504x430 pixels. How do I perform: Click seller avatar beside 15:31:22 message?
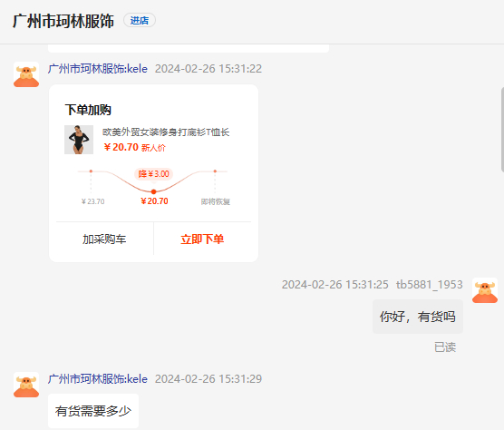(x=26, y=74)
